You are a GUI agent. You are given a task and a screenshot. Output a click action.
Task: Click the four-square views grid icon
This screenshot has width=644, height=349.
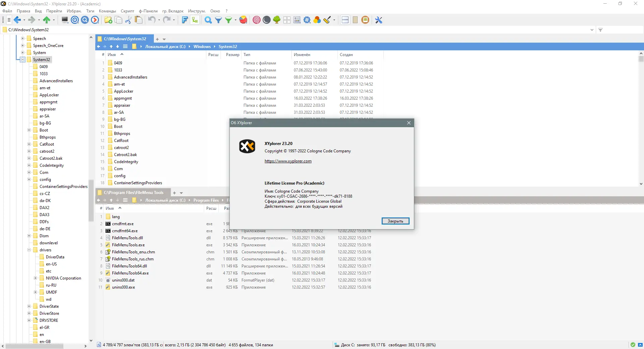[x=287, y=20]
